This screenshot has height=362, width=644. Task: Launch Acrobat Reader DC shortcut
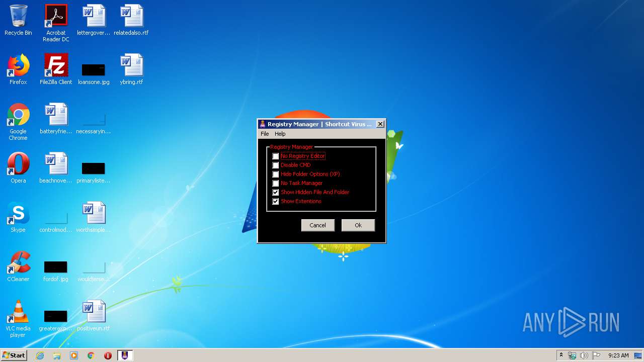coord(56,23)
